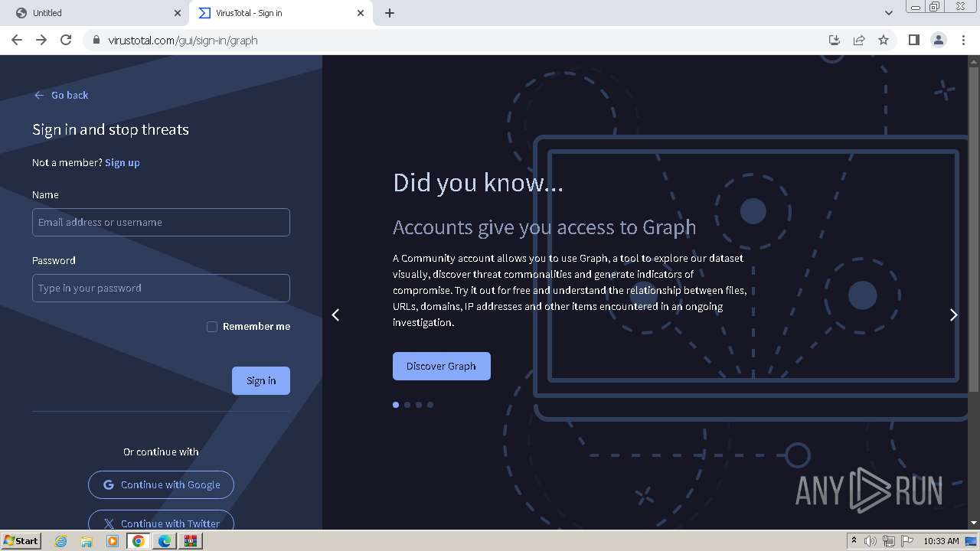Click the taskbar clock 10:33 AM
This screenshot has height=551, width=980.
click(x=941, y=541)
